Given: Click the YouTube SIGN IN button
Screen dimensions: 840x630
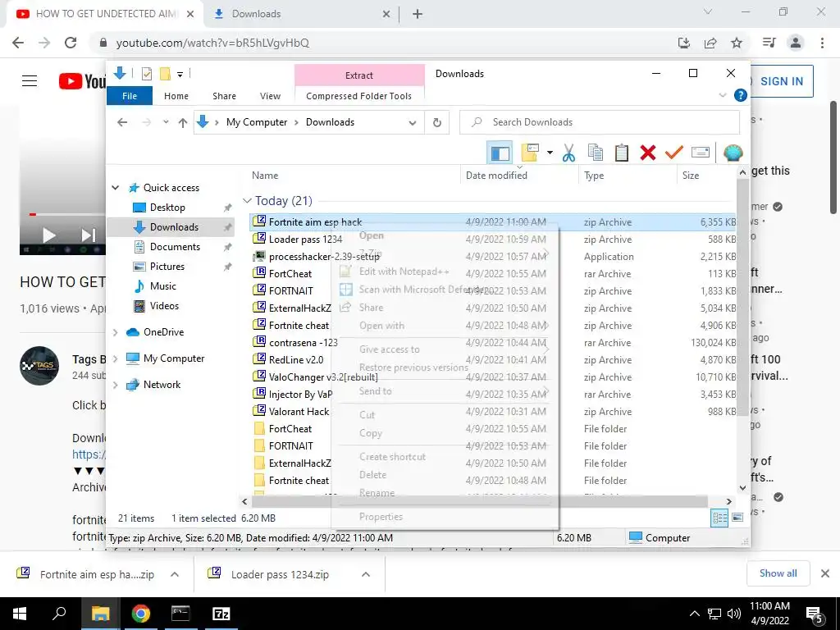Looking at the screenshot, I should [782, 81].
